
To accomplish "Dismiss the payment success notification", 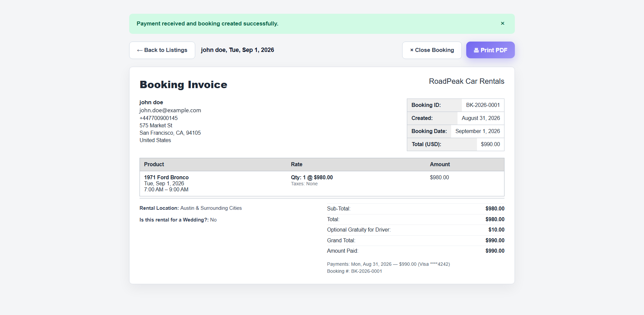I will point(502,23).
